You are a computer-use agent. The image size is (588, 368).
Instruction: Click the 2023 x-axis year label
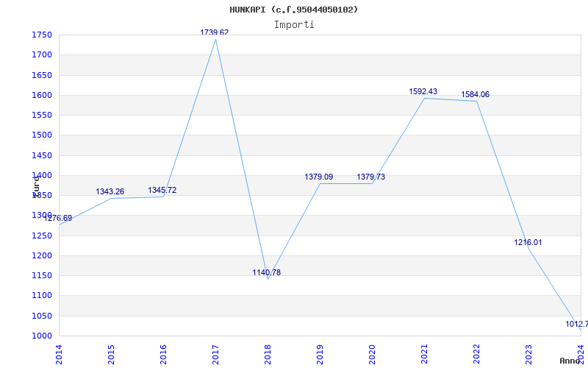(x=528, y=354)
